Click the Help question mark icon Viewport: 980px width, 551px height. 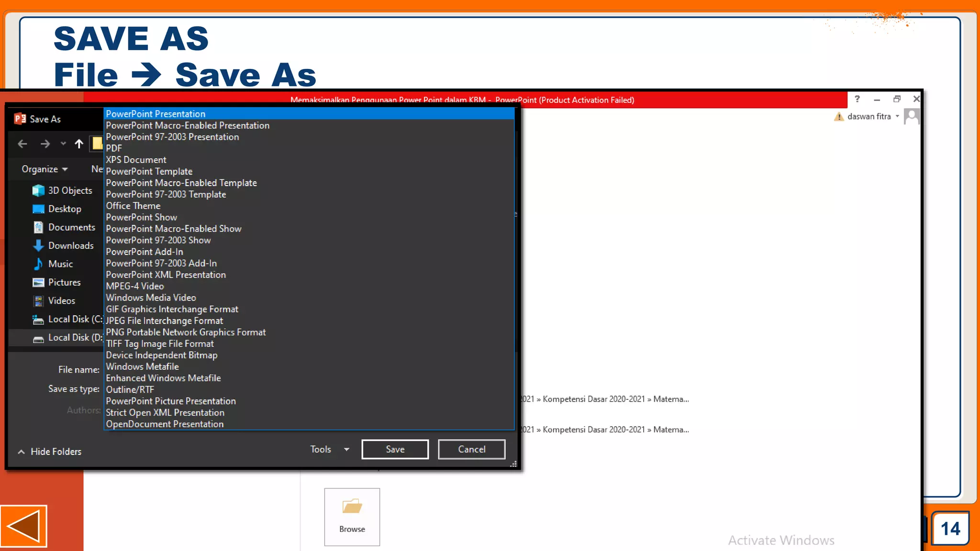pos(857,99)
